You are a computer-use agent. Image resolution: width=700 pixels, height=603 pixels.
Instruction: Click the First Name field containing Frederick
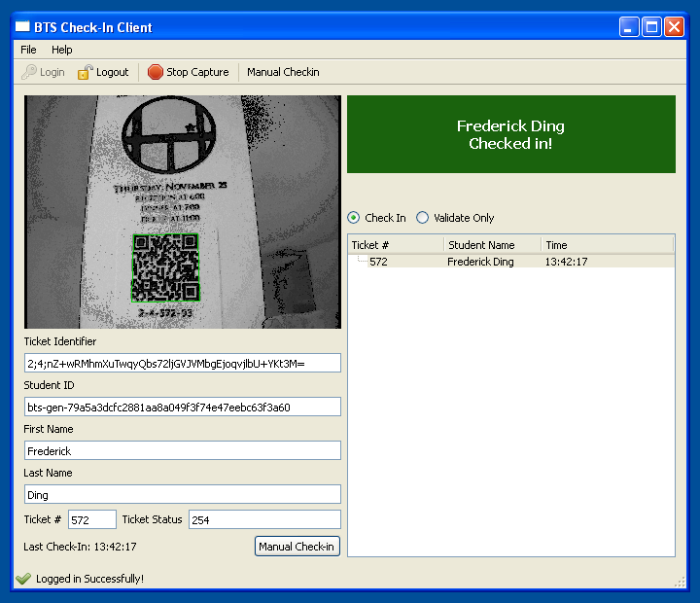[x=183, y=450]
